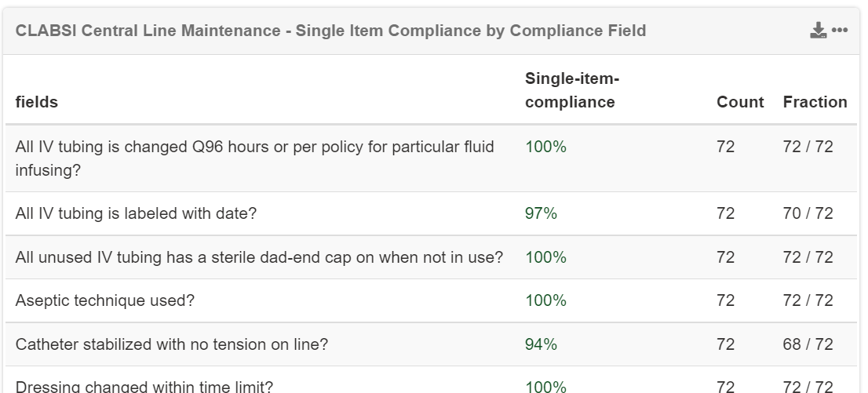Screen dimensions: 868x393
Task: Click the Count column header
Action: (739, 103)
